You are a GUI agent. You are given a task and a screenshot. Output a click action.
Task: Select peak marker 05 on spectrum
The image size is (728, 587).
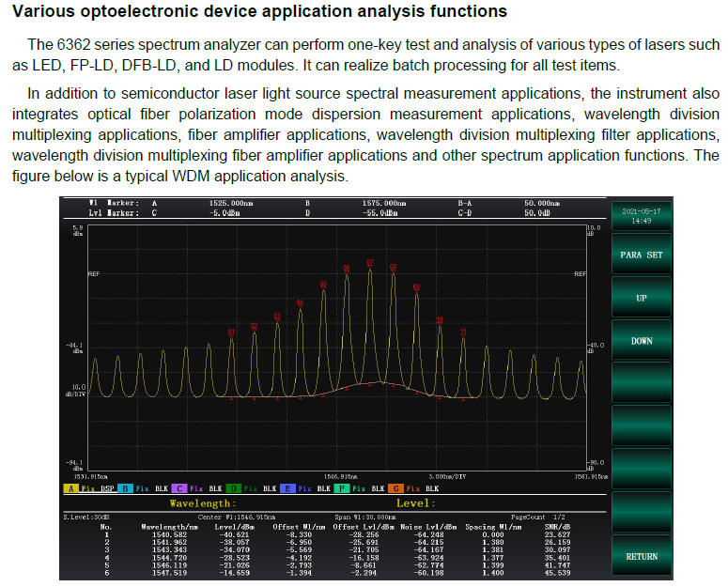click(323, 285)
